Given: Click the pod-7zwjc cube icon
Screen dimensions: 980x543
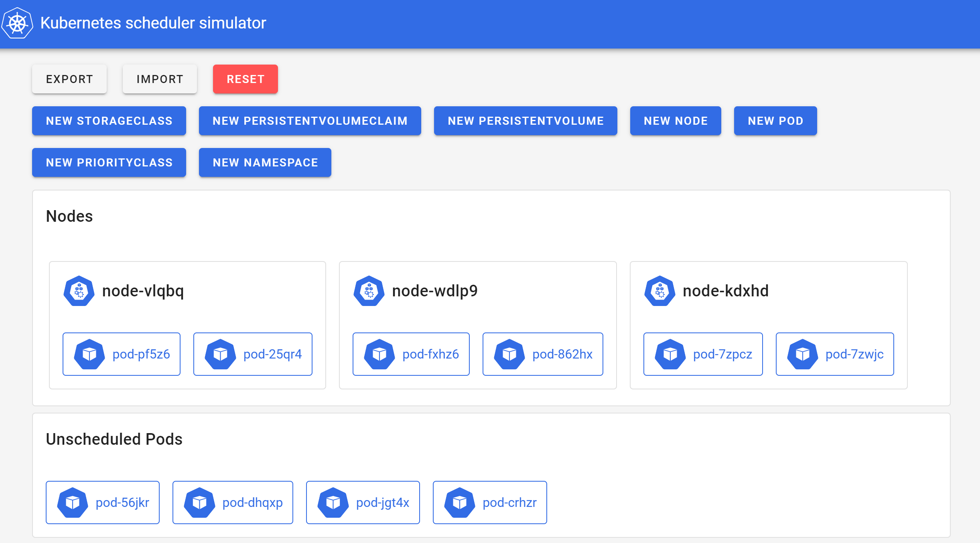Looking at the screenshot, I should point(803,354).
